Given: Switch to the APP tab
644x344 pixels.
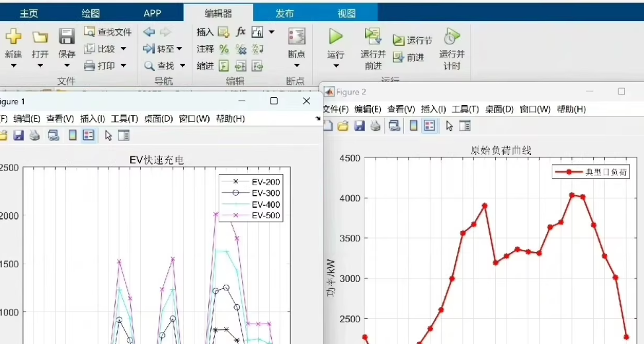Looking at the screenshot, I should click(152, 13).
